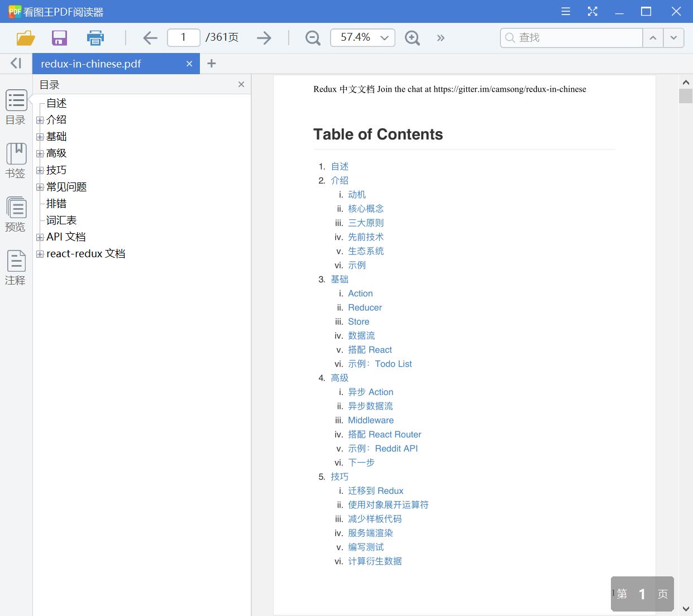
Task: Open the 计算衍生数据 link
Action: (x=375, y=561)
